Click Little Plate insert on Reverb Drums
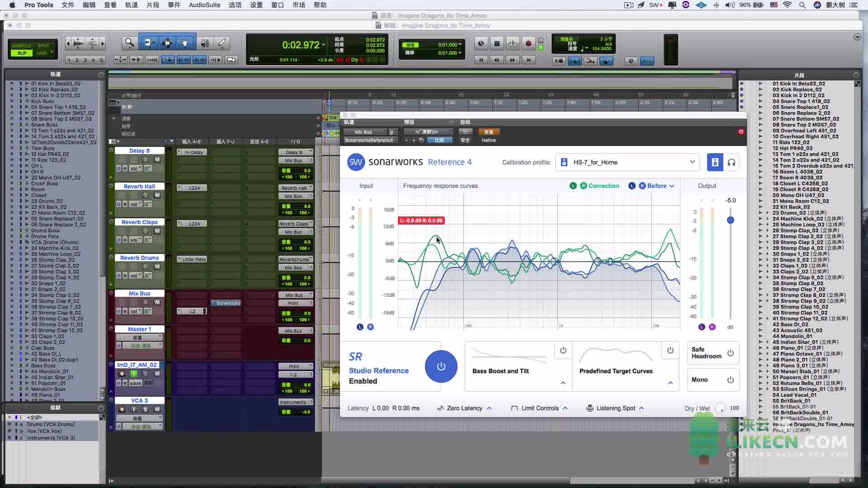 (x=192, y=259)
